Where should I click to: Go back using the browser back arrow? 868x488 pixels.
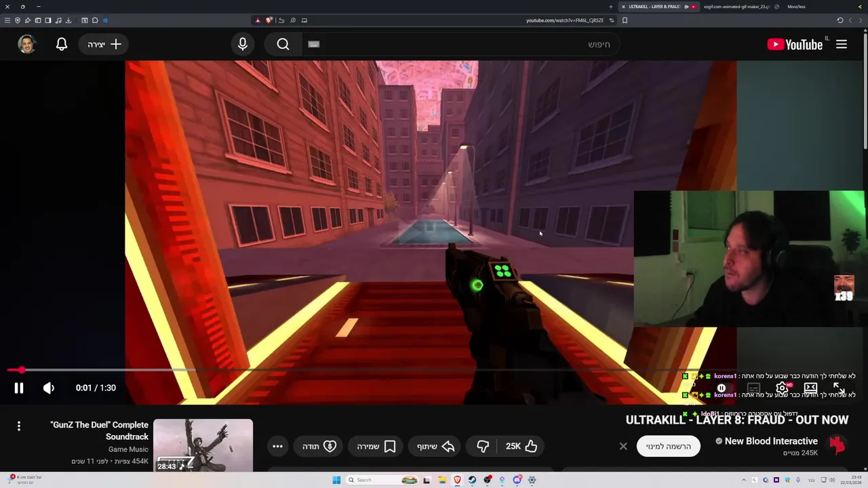pos(861,20)
